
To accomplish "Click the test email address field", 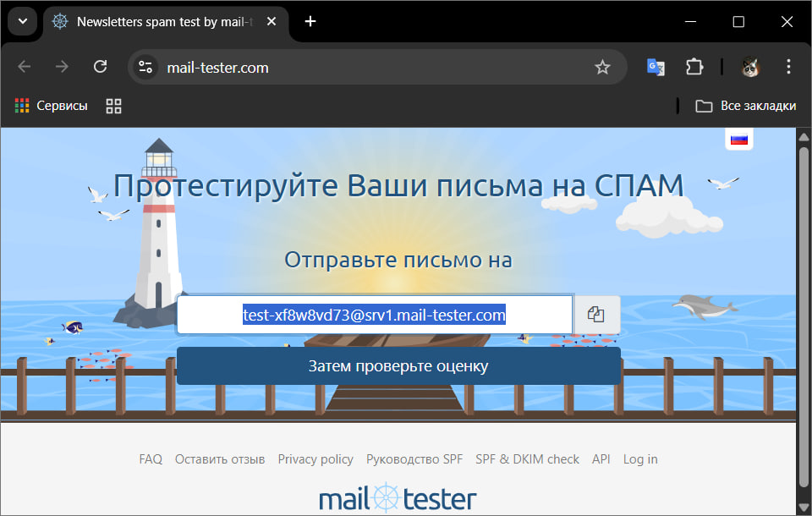I will pos(374,316).
